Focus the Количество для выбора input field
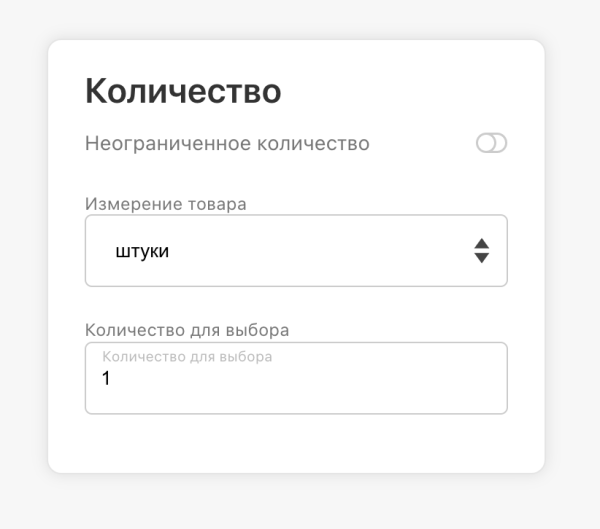Screen dimensions: 600x529 [296, 379]
